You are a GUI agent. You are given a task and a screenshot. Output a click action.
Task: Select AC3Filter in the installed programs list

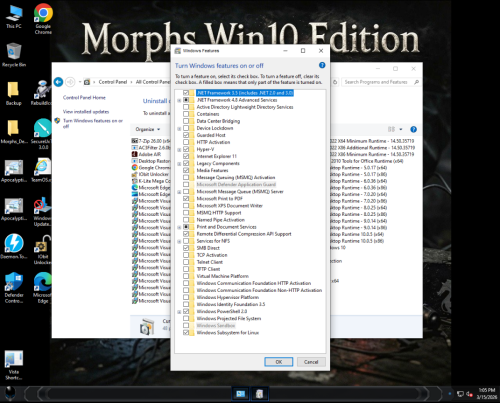(x=151, y=148)
